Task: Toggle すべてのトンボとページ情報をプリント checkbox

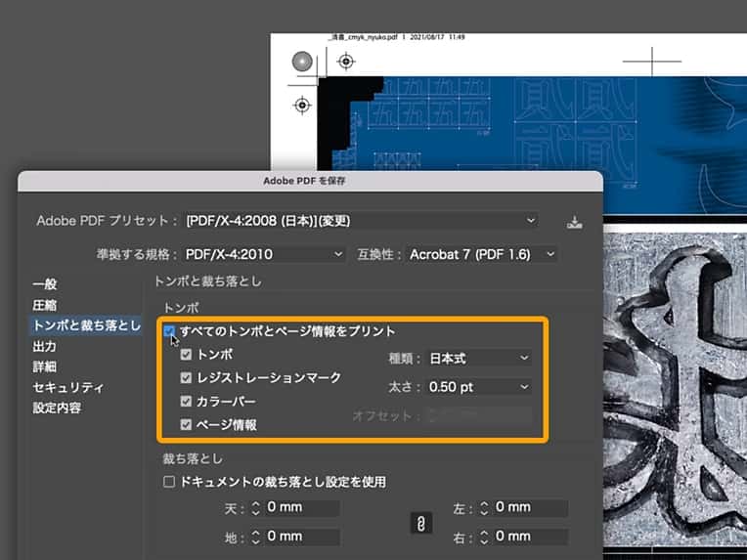Action: 169,331
